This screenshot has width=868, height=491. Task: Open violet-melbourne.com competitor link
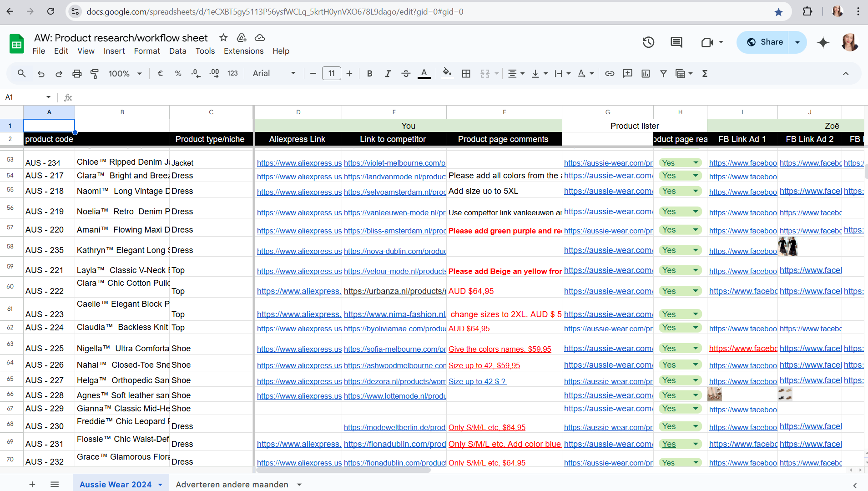pos(395,163)
